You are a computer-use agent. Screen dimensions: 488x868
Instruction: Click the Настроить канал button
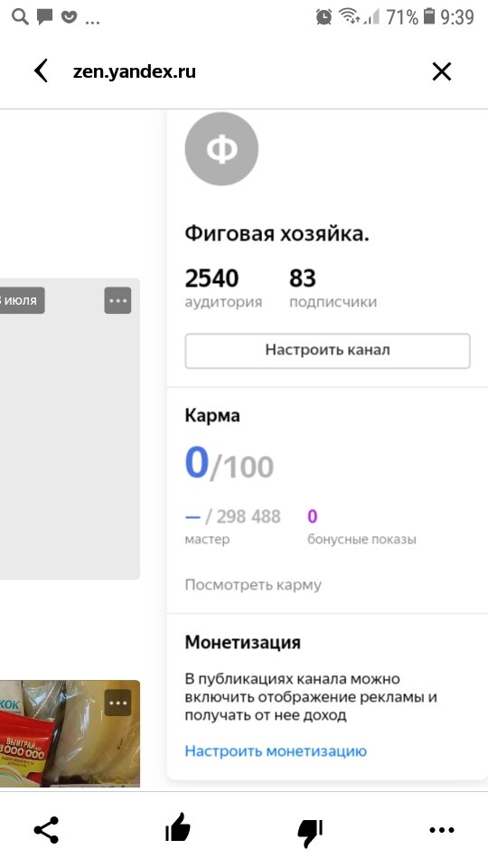[327, 351]
